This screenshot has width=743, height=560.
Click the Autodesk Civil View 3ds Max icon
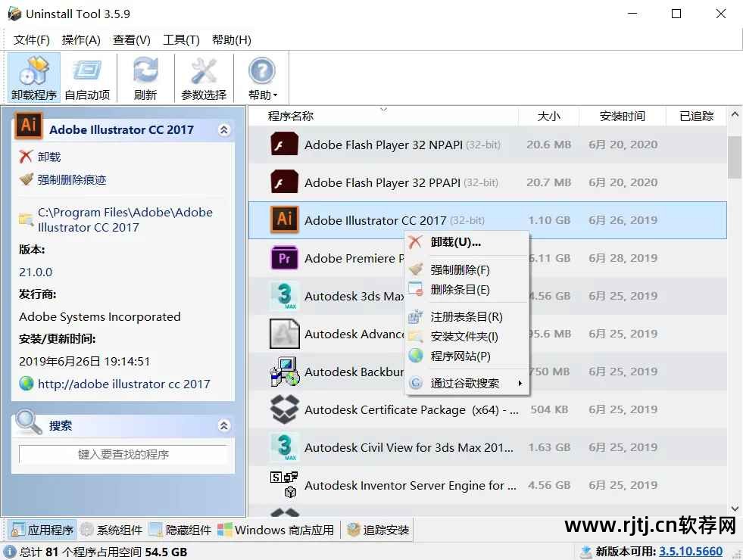pyautogui.click(x=284, y=447)
